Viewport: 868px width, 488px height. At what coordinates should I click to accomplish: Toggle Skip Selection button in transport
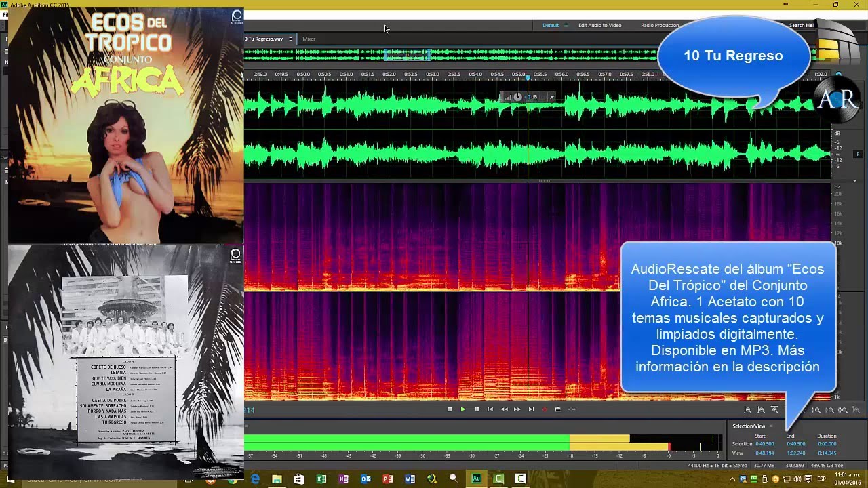pyautogui.click(x=572, y=409)
